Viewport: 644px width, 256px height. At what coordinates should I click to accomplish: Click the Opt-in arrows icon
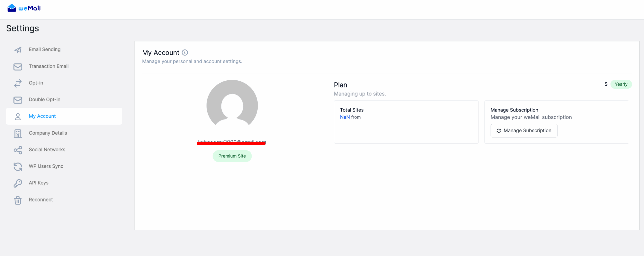[x=18, y=83]
